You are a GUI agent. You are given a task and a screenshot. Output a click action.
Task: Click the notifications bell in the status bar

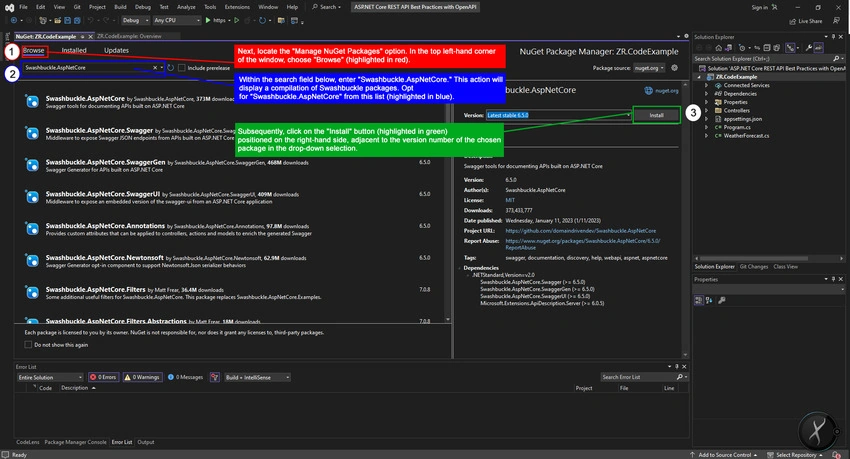836,455
